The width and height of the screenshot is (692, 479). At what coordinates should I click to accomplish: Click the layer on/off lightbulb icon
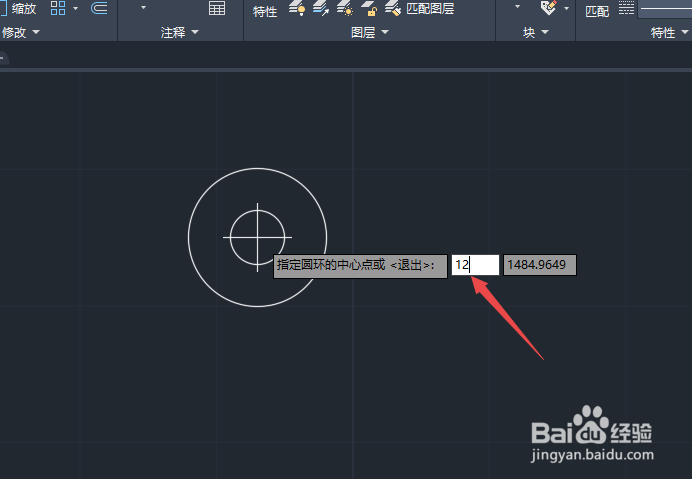coord(297,8)
